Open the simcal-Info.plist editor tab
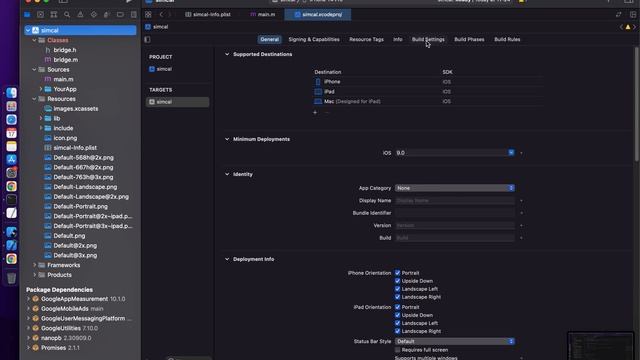Image resolution: width=640 pixels, height=360 pixels. point(208,15)
